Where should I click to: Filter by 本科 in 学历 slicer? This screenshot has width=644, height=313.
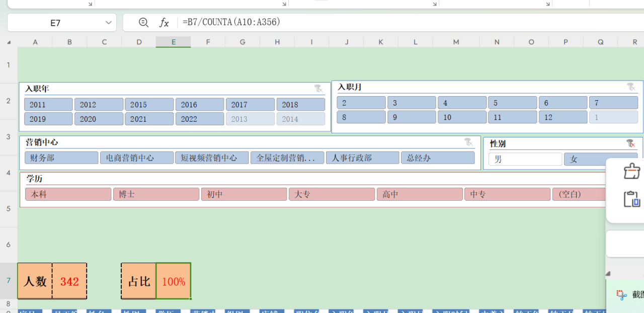click(x=68, y=194)
